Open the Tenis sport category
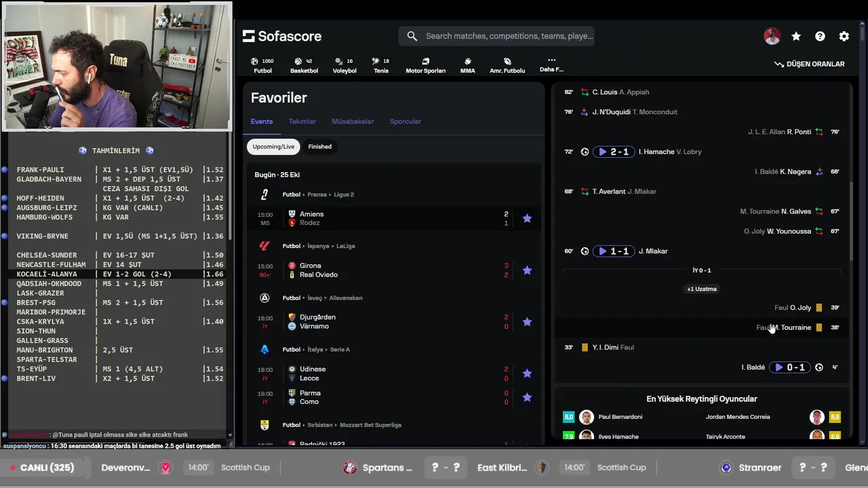 pyautogui.click(x=381, y=66)
